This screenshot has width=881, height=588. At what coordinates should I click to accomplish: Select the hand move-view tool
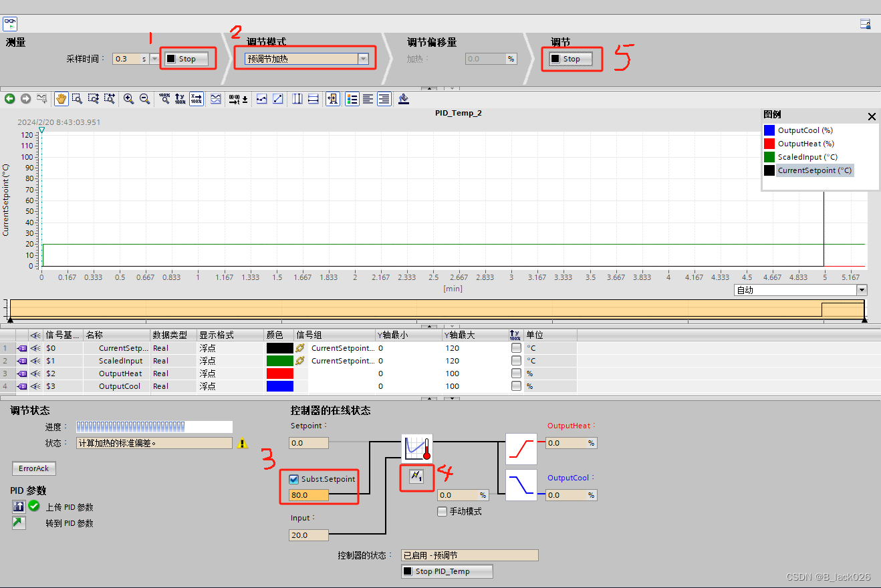click(61, 99)
